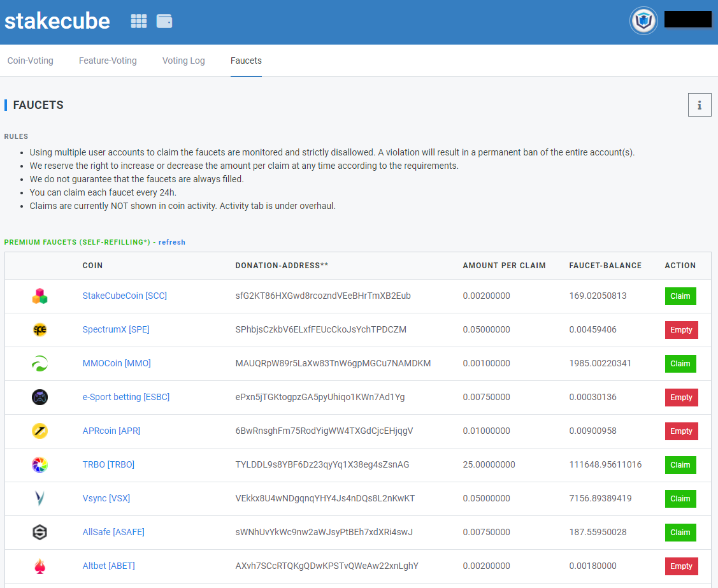Open the AllSafe [ASAFE] link
The height and width of the screenshot is (588, 718).
113,532
